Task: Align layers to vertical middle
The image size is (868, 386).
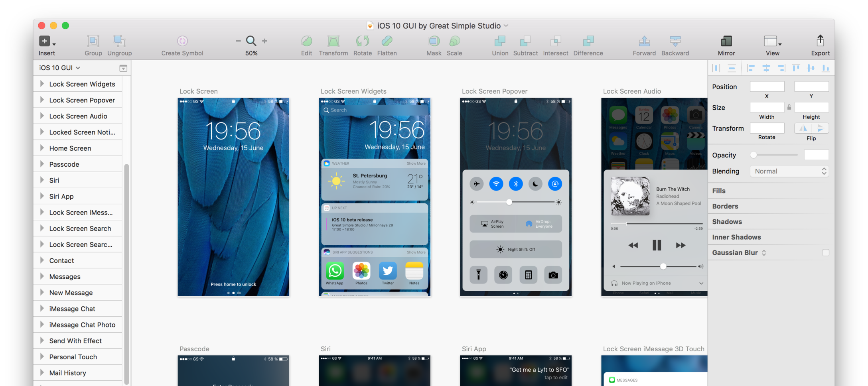Action: click(x=811, y=68)
